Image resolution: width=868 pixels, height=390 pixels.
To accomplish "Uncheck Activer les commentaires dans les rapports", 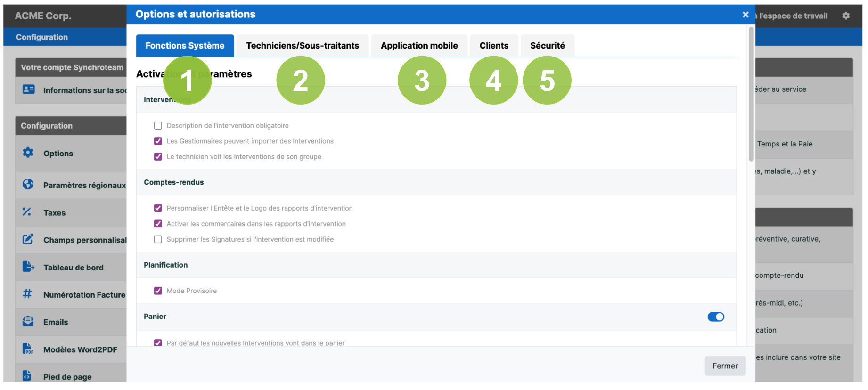I will pyautogui.click(x=158, y=224).
